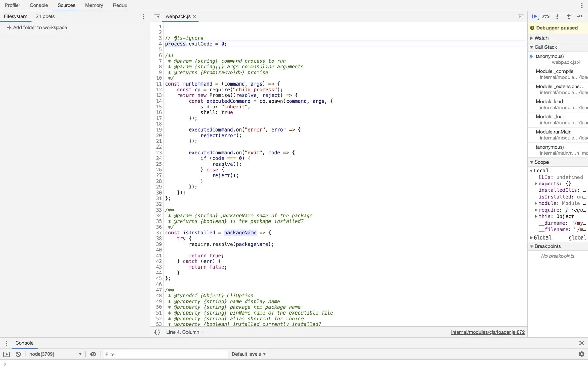Collapse the Local scope group
588x368 pixels.
(531, 171)
